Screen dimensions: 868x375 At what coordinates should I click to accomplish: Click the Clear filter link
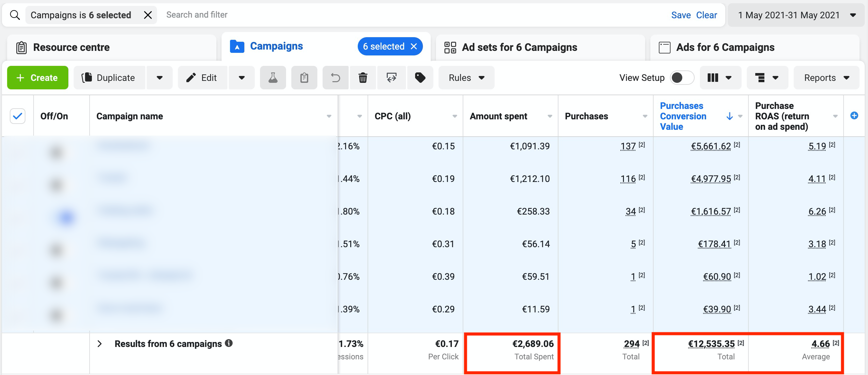click(x=706, y=15)
